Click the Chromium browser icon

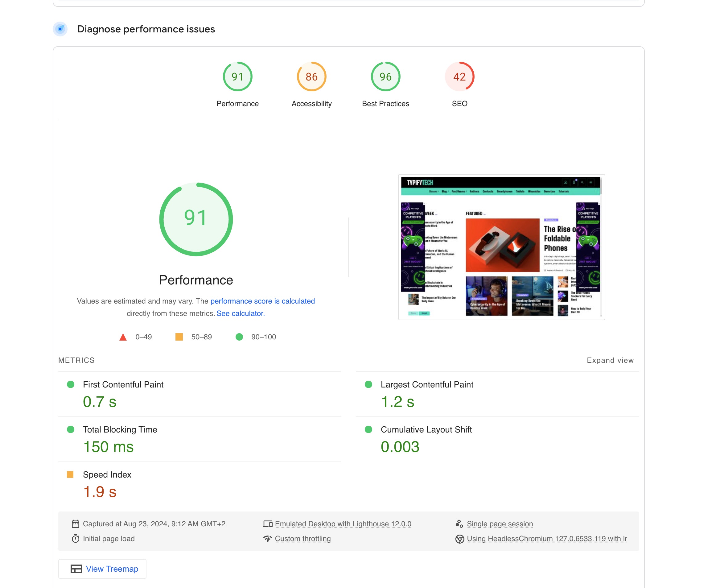pos(459,539)
